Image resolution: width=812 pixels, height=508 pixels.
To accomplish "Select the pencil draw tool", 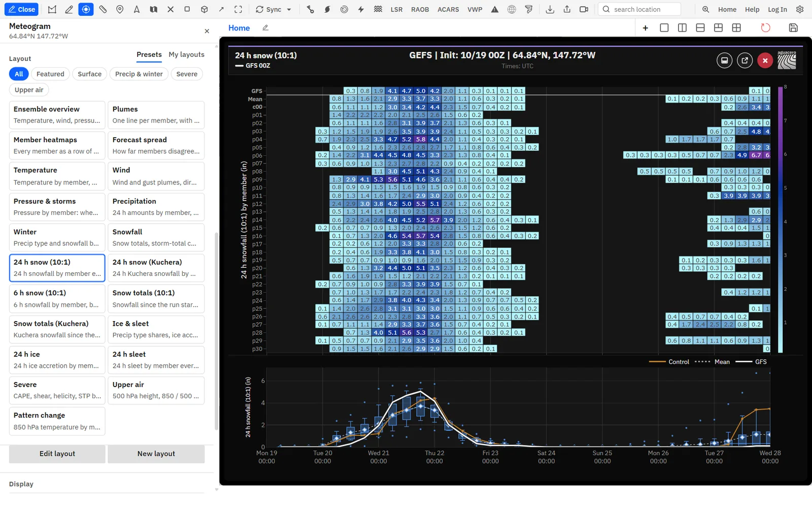I will [69, 9].
